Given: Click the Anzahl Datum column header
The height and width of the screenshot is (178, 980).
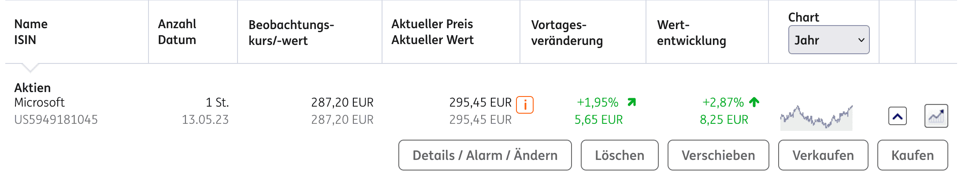Looking at the screenshot, I should (x=177, y=32).
